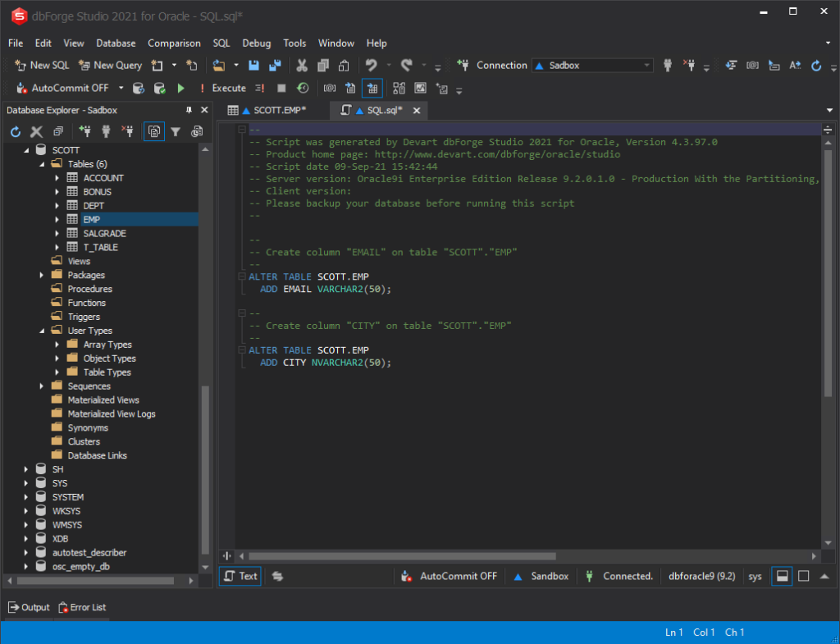Toggle the Text view button at editor bottom
The width and height of the screenshot is (840, 644).
[x=240, y=576]
